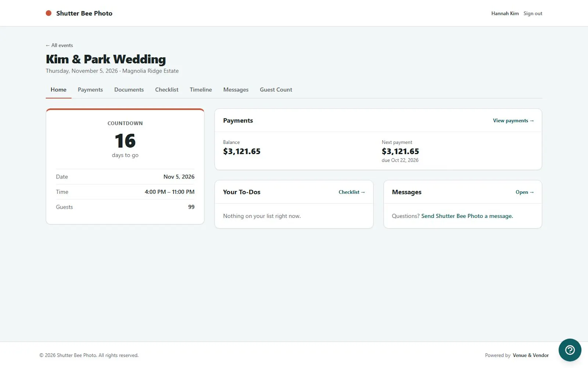Click the Payments card heading
The height and width of the screenshot is (368, 588).
pyautogui.click(x=238, y=120)
